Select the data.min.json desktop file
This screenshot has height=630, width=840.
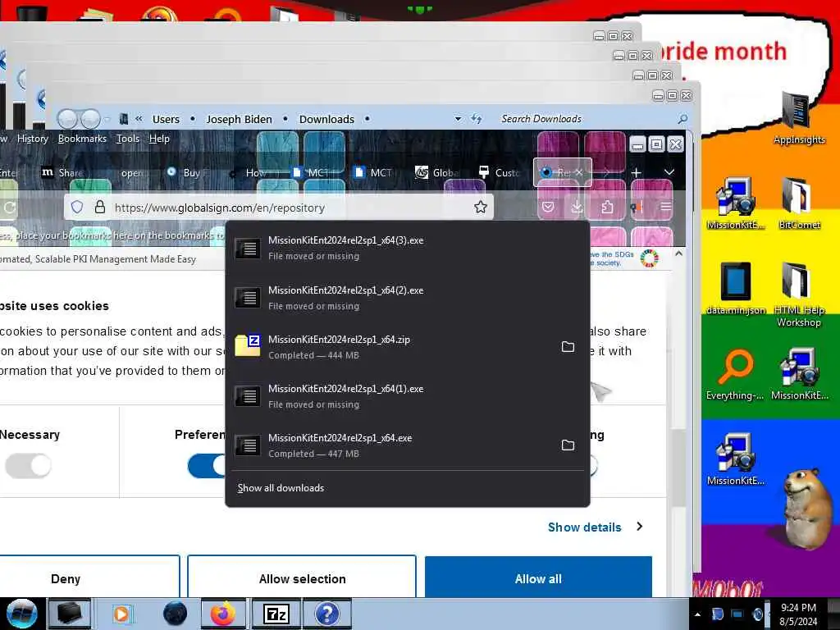[736, 288]
